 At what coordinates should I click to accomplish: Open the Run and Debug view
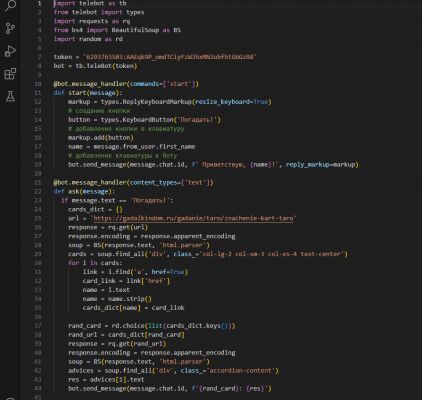(x=10, y=51)
